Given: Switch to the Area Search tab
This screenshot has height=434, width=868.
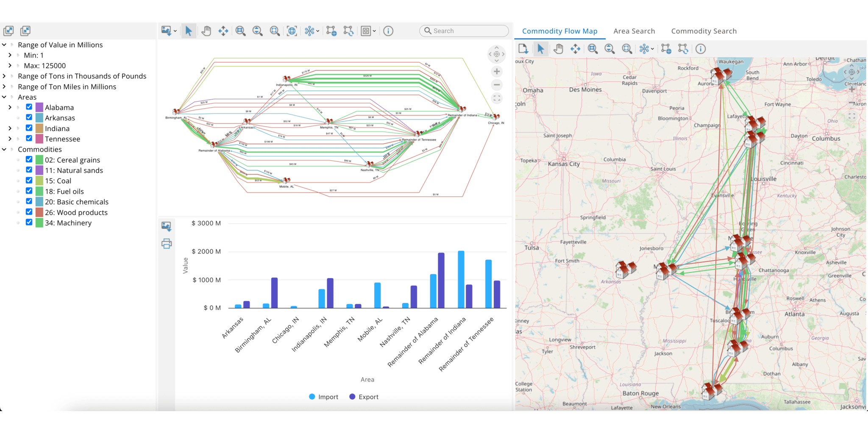Looking at the screenshot, I should [634, 31].
